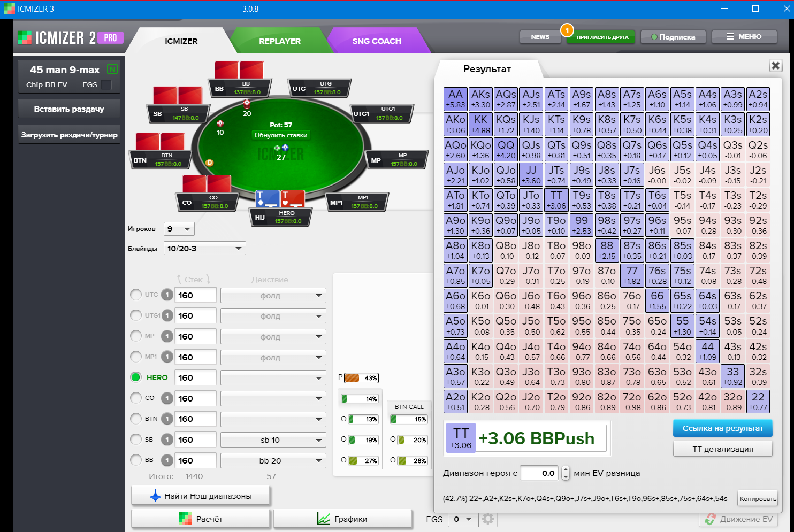Click Ссылка на результат button

723,428
